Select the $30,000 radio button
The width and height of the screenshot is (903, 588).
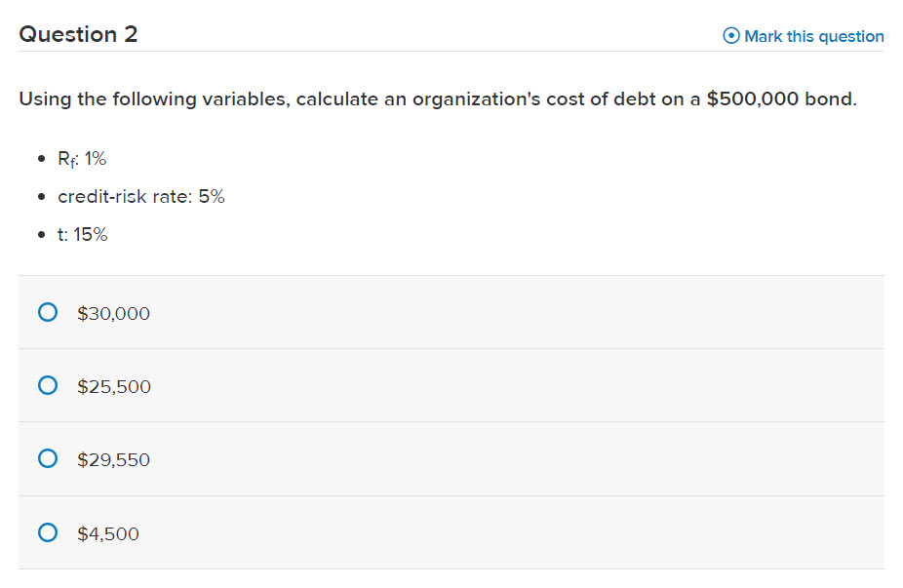46,311
